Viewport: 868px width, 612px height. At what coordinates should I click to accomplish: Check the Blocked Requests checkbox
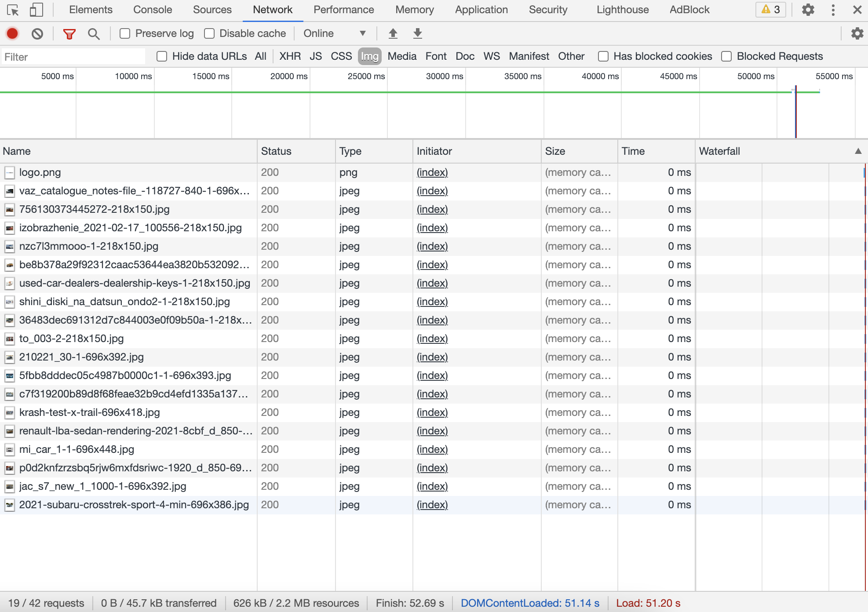coord(726,56)
